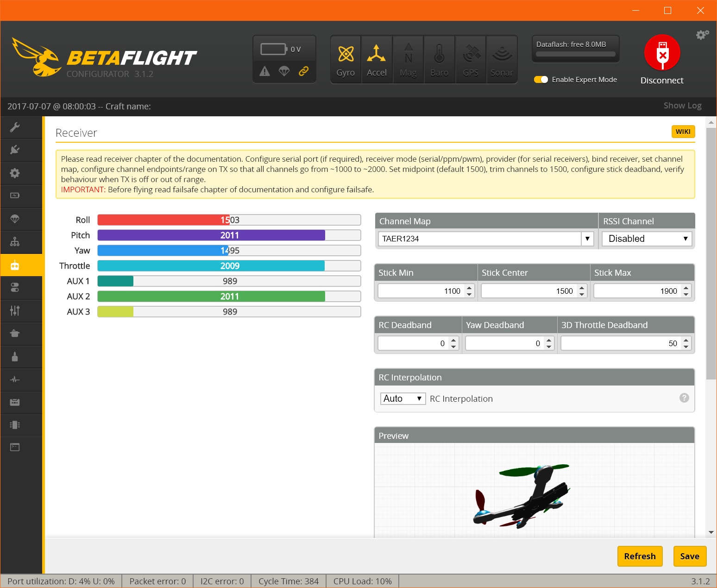Increase RC Deadband value
Screen dimensions: 717x588
pos(453,340)
